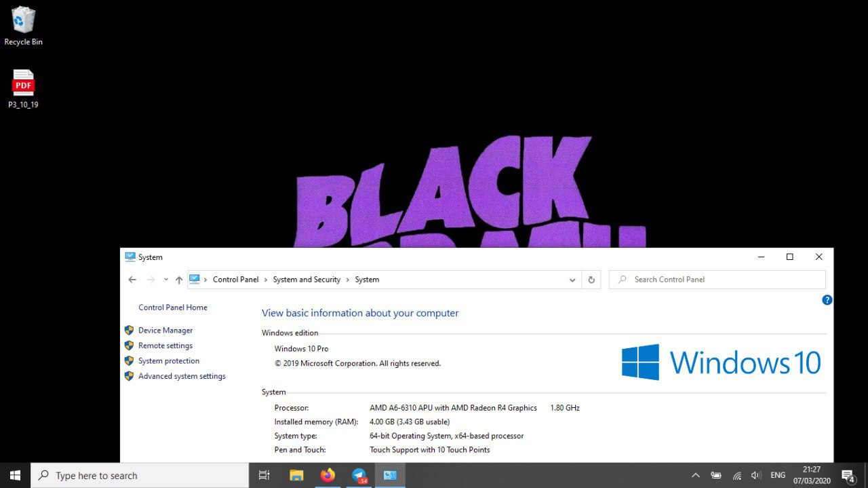The width and height of the screenshot is (868, 488).
Task: Click the forward navigation arrow
Action: (x=151, y=280)
